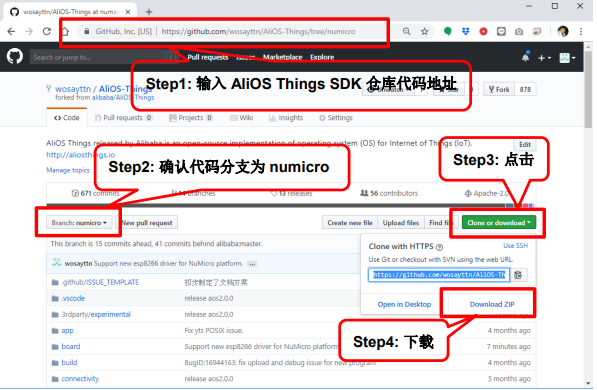Open the Settings tab
Screen dimensions: 597x390
click(336, 118)
